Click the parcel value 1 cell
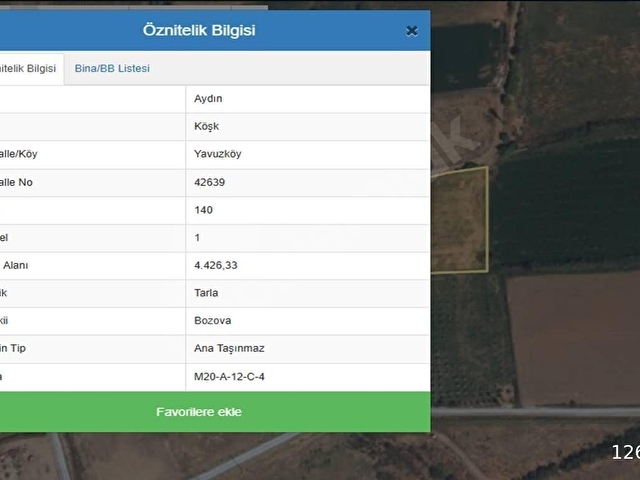Image resolution: width=640 pixels, height=480 pixels. [308, 238]
